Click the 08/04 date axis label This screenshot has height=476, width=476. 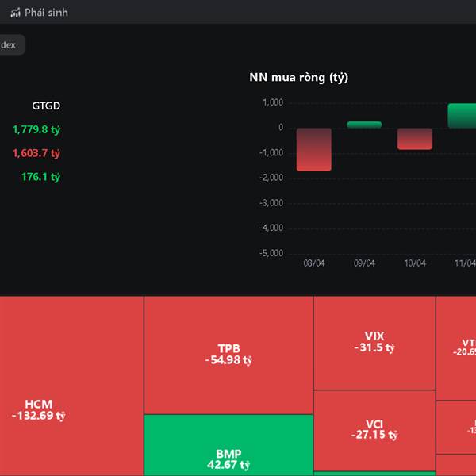point(314,263)
